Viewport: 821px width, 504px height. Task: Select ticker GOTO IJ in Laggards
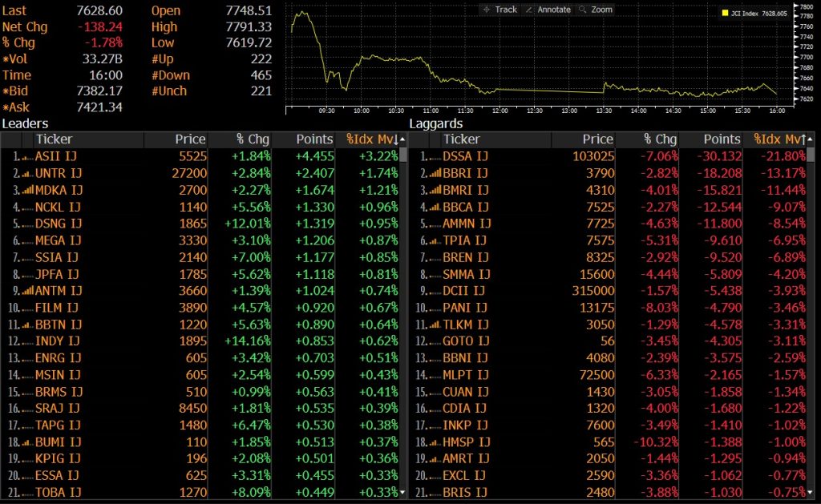coord(466,341)
